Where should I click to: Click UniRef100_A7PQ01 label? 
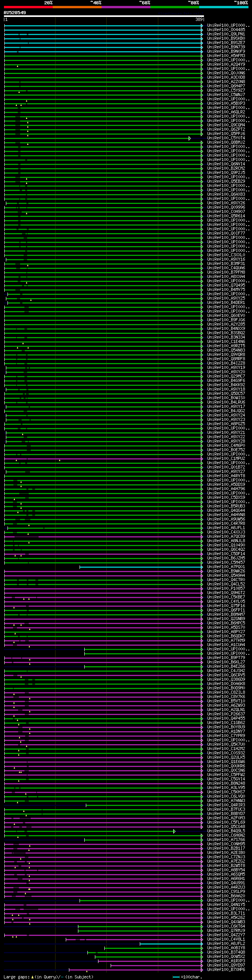click(226, 567)
